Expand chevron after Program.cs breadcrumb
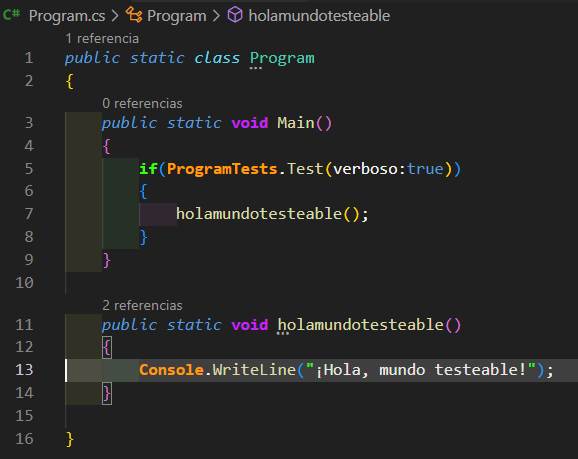This screenshot has height=459, width=578. pos(115,15)
